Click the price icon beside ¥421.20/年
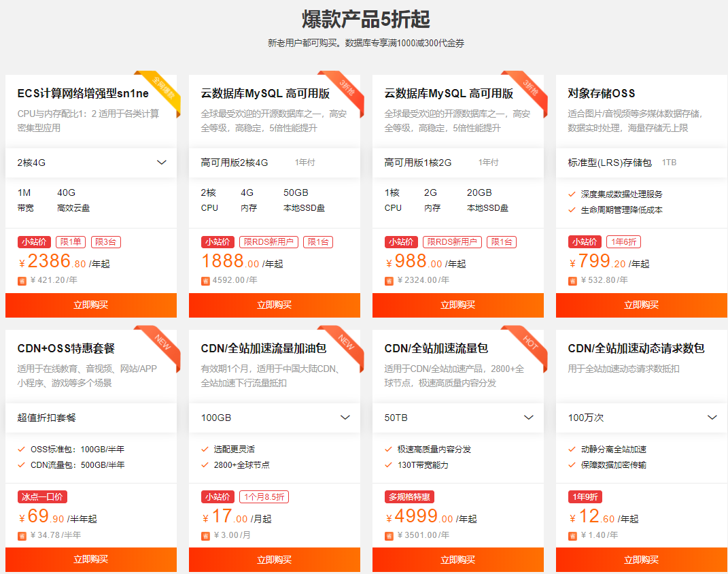The image size is (728, 574). click(x=22, y=280)
